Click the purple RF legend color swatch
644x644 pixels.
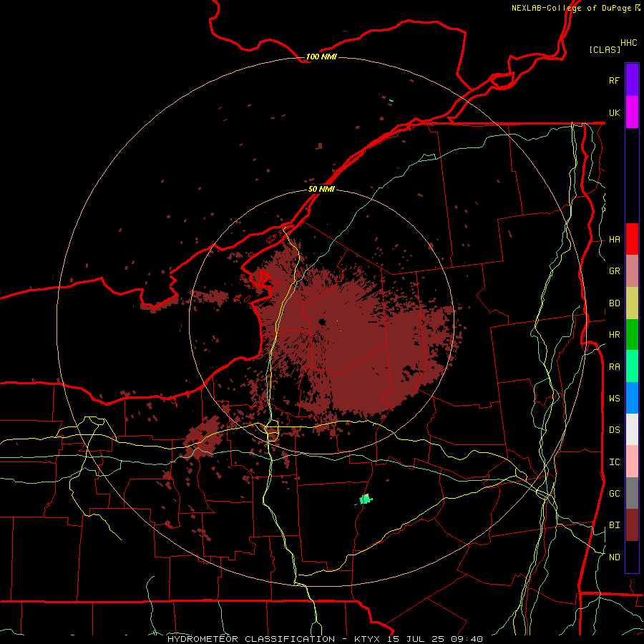(x=632, y=80)
